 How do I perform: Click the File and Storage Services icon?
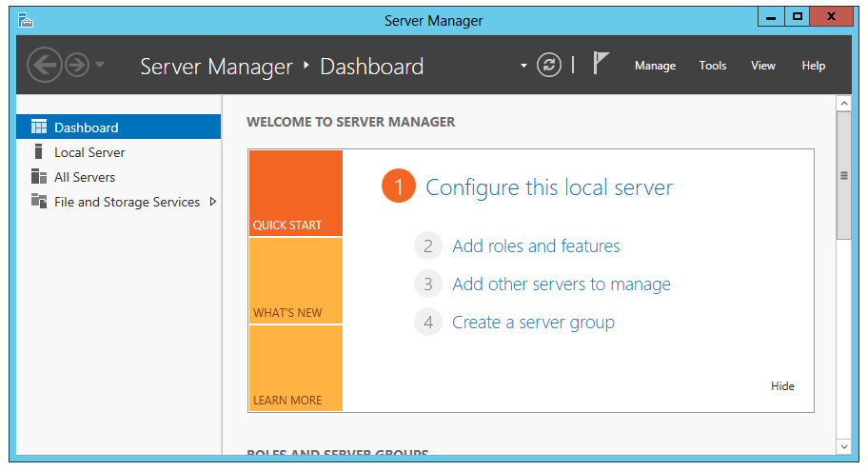click(x=39, y=202)
